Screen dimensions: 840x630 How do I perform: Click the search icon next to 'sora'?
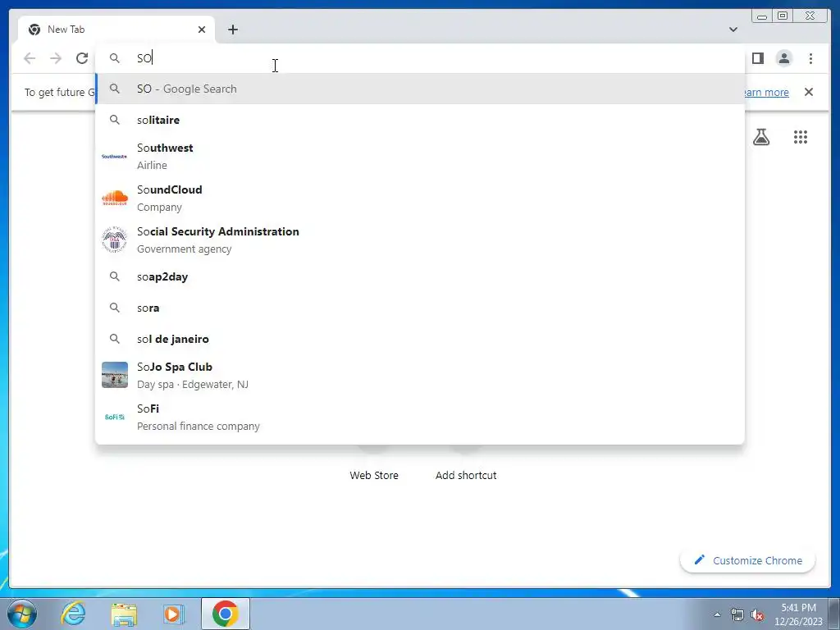(x=115, y=308)
